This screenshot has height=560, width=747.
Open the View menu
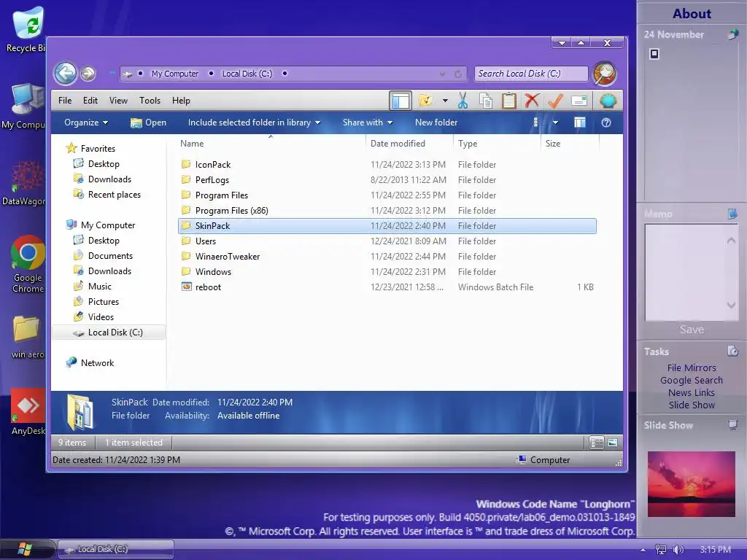(118, 101)
